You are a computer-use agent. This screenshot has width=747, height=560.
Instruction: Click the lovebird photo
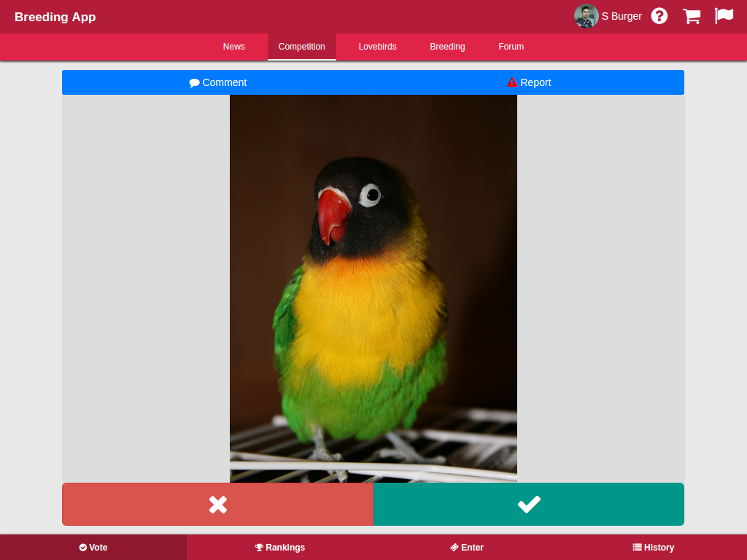pos(373,289)
